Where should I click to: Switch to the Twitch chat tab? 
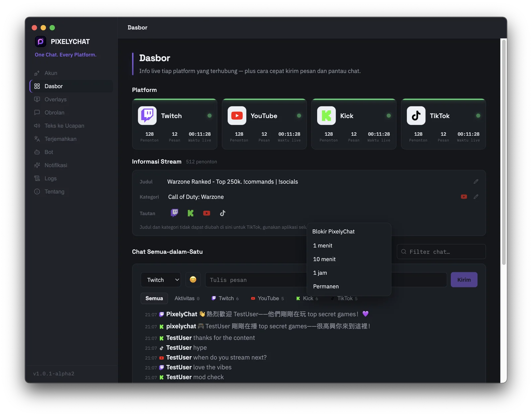point(225,298)
